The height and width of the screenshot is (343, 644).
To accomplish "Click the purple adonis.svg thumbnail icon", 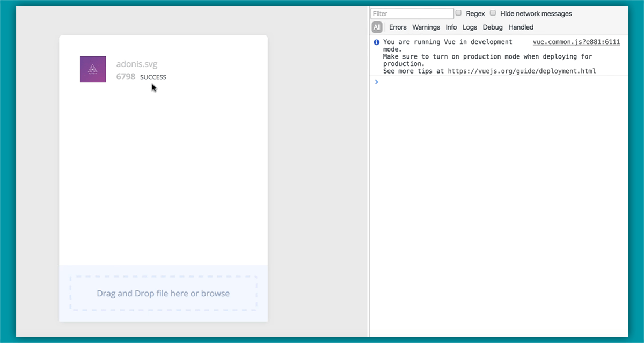I will [93, 69].
